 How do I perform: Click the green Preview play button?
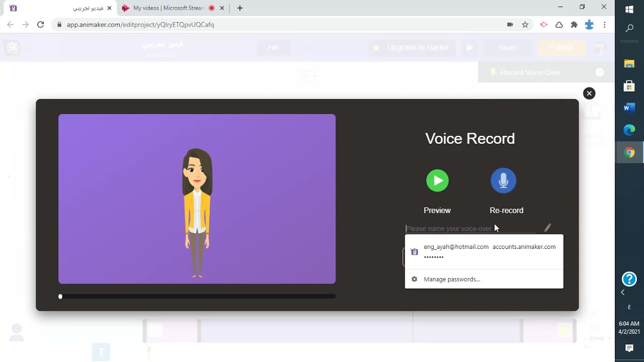coord(437,181)
